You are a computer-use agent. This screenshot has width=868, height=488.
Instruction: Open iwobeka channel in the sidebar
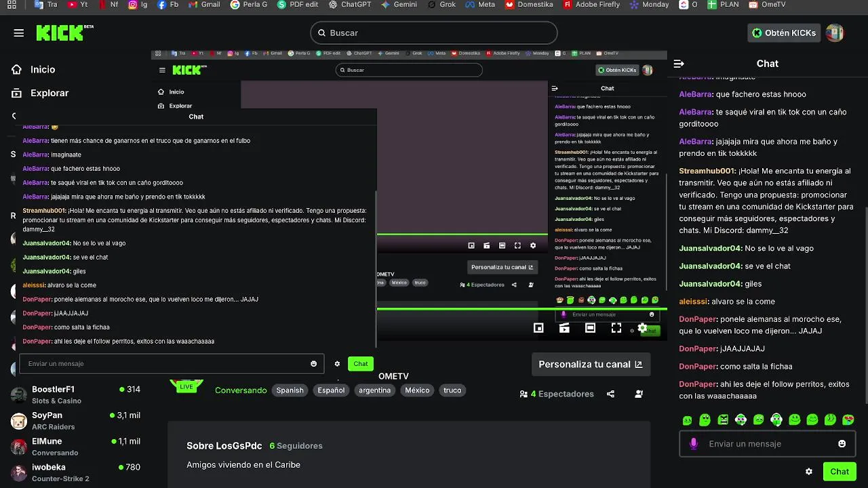(x=76, y=472)
